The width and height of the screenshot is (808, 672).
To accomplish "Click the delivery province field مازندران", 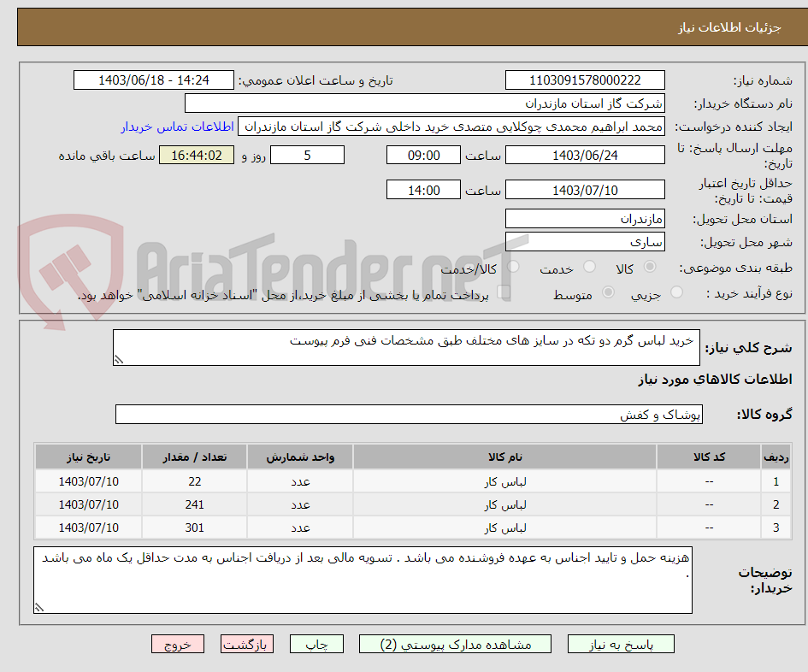I will pyautogui.click(x=585, y=219).
